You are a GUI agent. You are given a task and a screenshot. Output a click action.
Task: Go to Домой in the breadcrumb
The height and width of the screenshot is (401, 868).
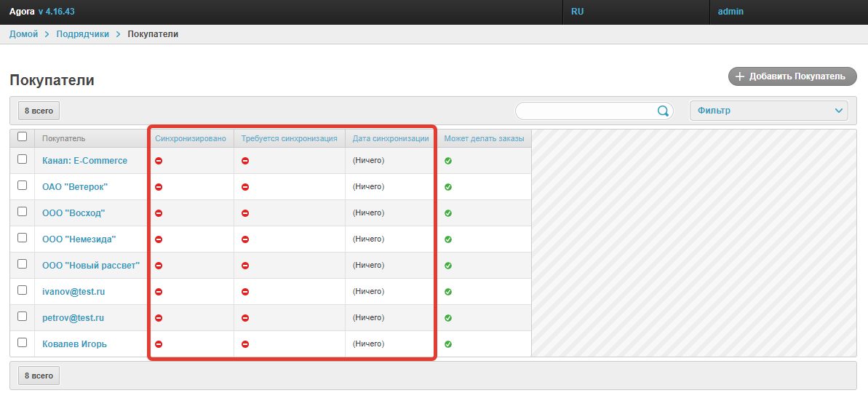pos(23,34)
